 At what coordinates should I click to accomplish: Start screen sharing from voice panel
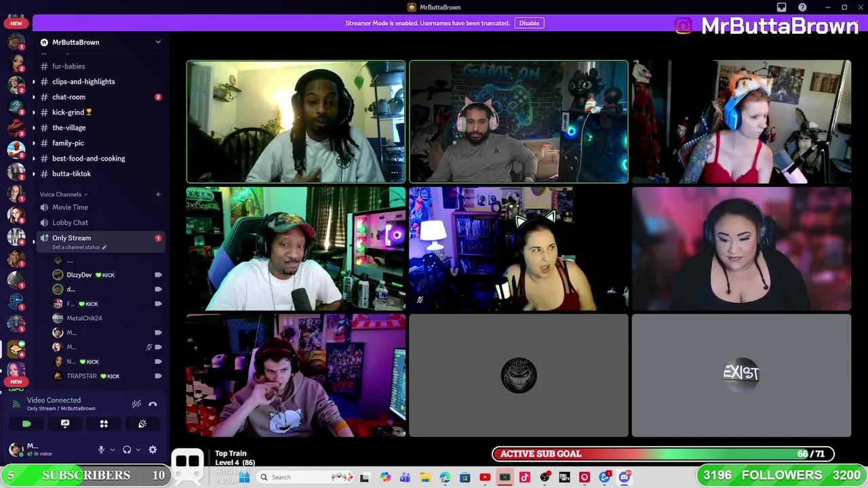(65, 424)
